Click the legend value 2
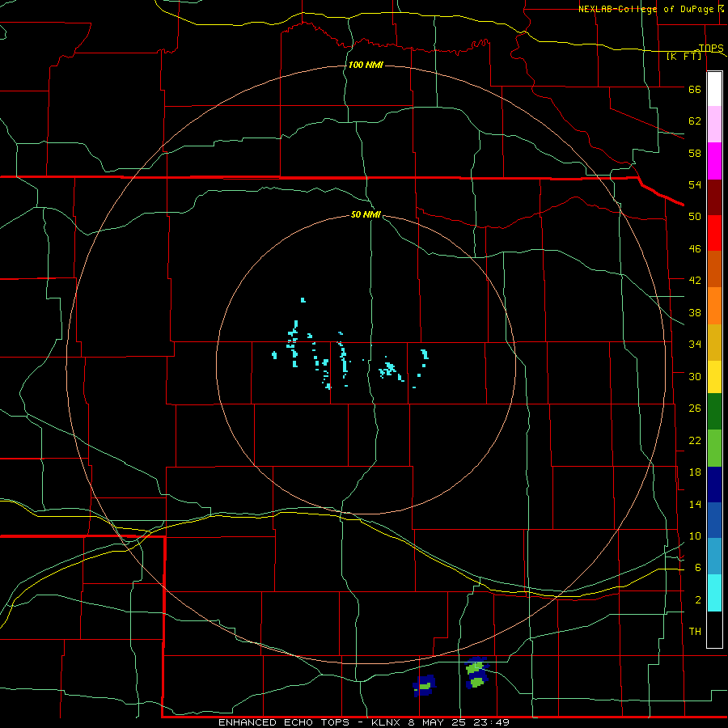Viewport: 728px width, 728px height. (698, 600)
